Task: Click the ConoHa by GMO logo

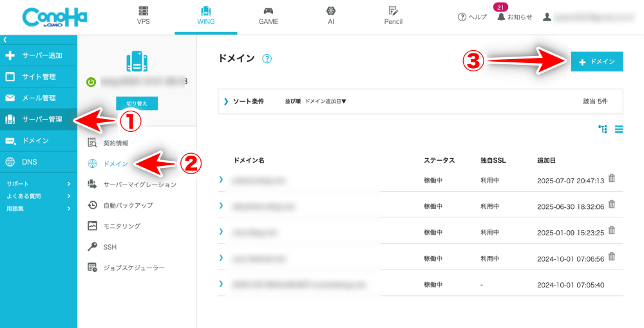Action: click(54, 17)
